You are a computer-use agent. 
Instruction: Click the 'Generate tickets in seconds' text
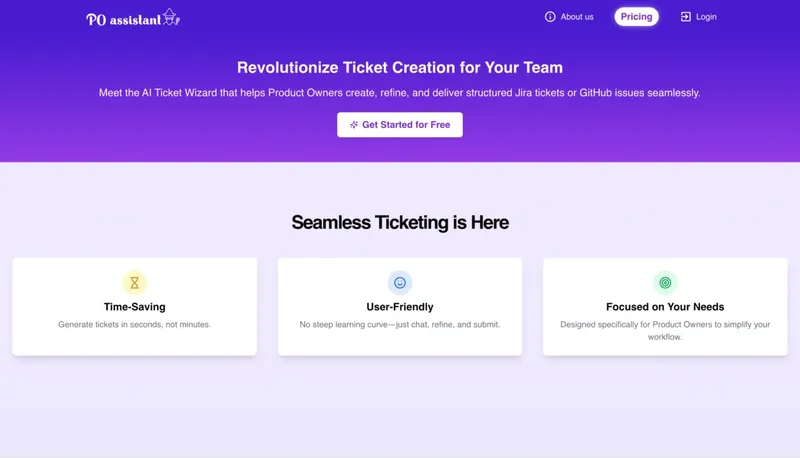[134, 325]
